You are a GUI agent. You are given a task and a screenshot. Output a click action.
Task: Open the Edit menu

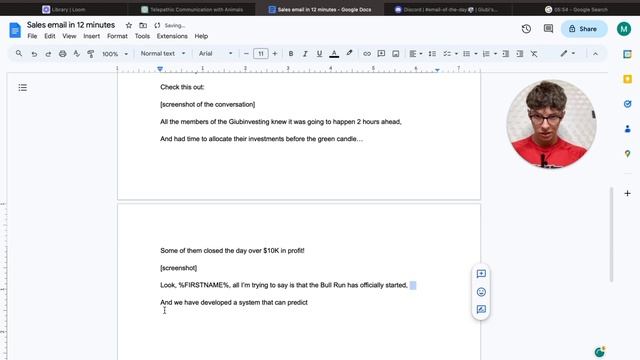point(50,36)
